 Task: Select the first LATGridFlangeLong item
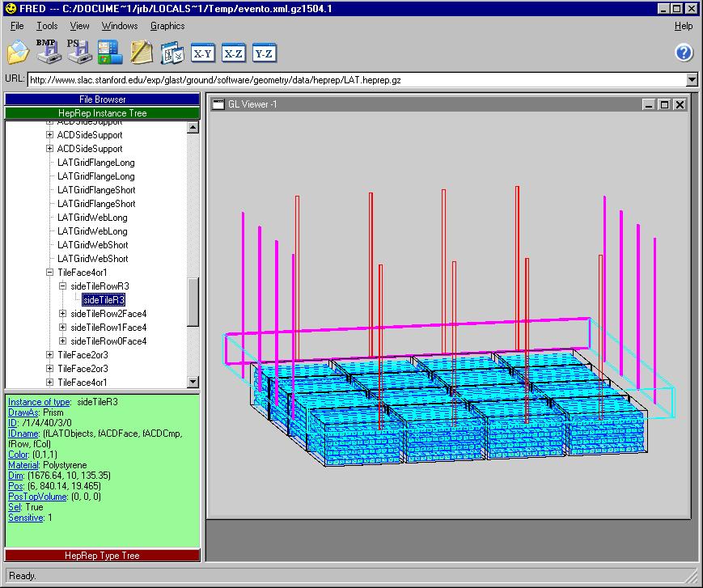(96, 163)
